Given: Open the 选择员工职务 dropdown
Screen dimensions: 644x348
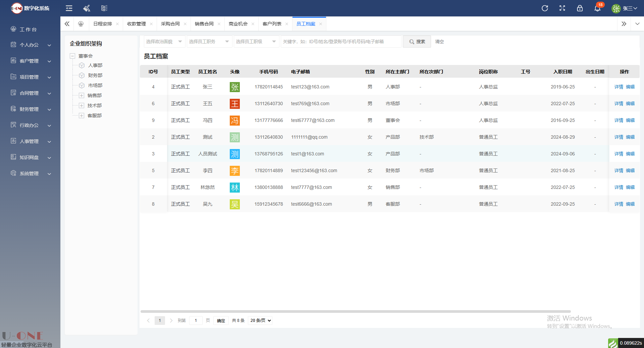Looking at the screenshot, I should pyautogui.click(x=209, y=42).
